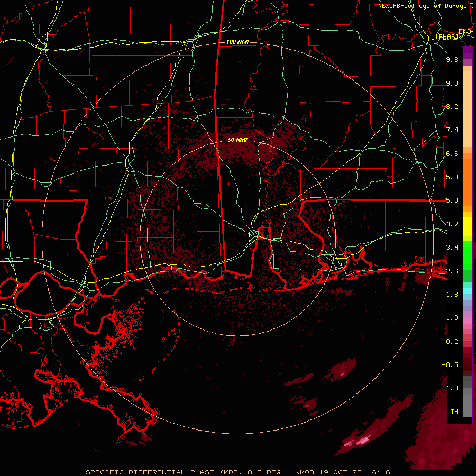Click the 9.8 value on the scale
This screenshot has width=476, height=476.
tap(452, 59)
